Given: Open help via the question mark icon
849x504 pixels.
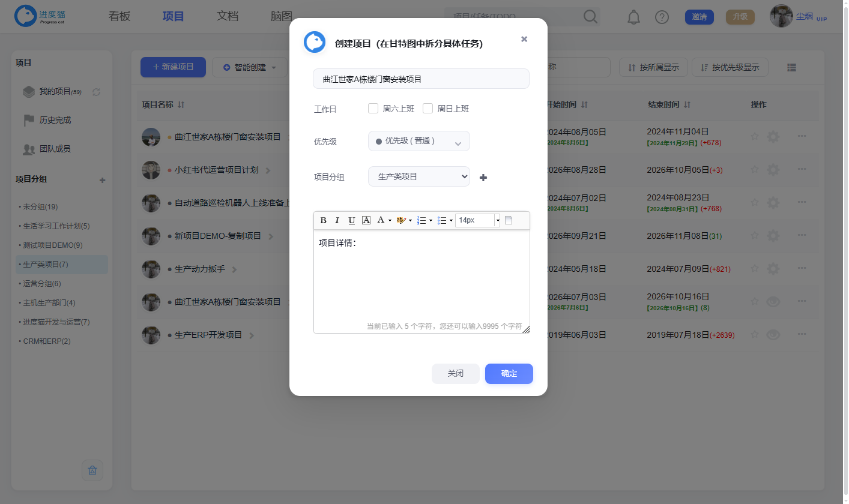Looking at the screenshot, I should pyautogui.click(x=662, y=17).
